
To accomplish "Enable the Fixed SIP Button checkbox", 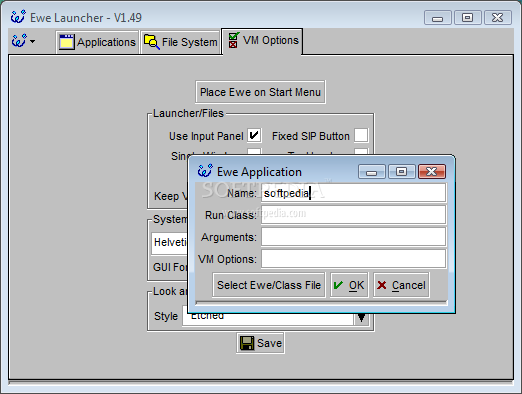I will tap(361, 136).
